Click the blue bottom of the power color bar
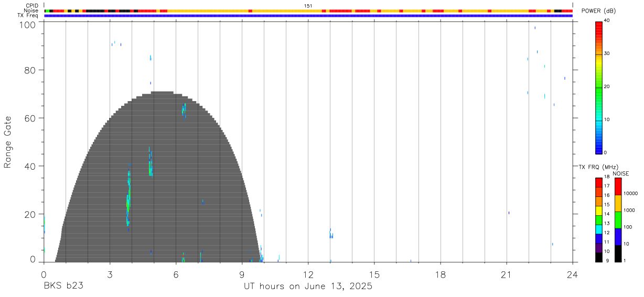644x297 pixels. coord(599,148)
